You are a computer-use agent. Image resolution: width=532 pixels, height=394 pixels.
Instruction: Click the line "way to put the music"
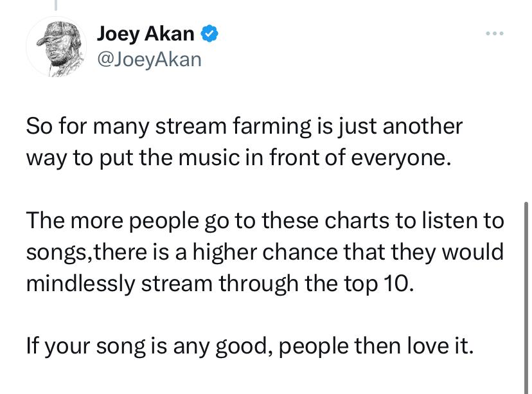239,159
